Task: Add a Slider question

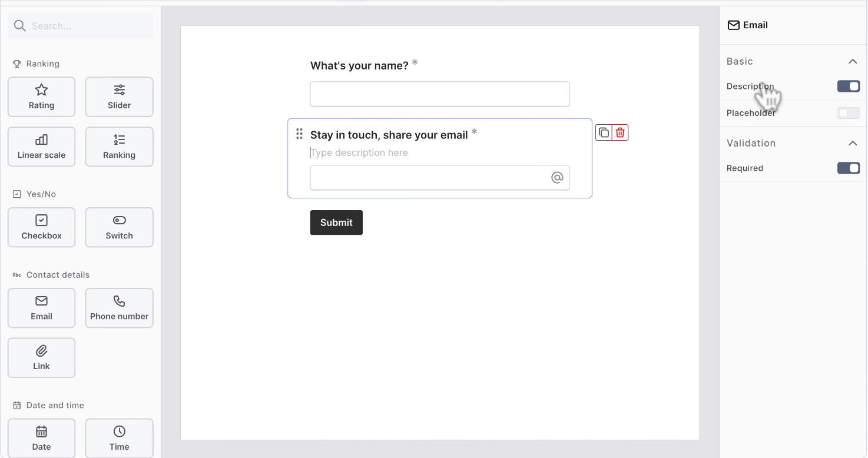Action: click(x=119, y=97)
